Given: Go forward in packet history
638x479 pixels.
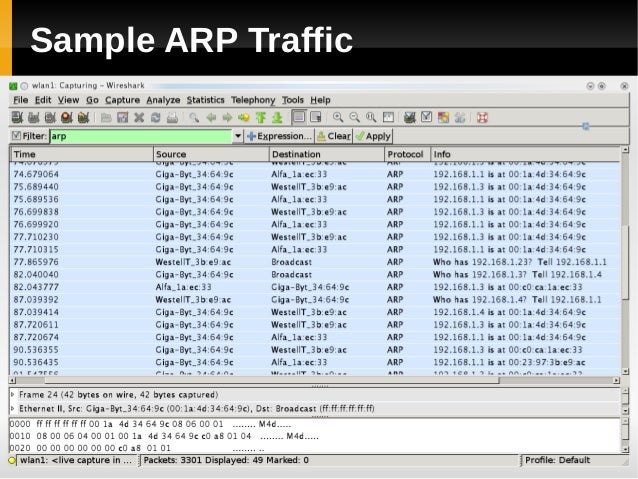Looking at the screenshot, I should click(x=227, y=118).
